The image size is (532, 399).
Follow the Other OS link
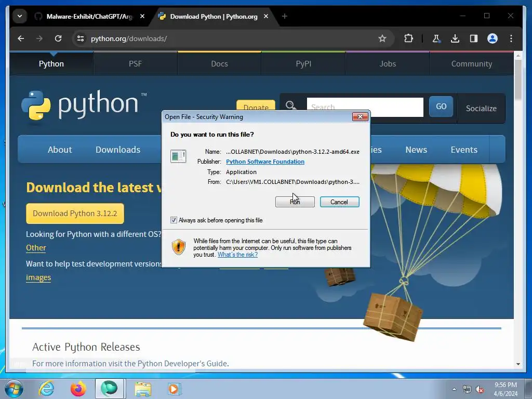(x=36, y=248)
